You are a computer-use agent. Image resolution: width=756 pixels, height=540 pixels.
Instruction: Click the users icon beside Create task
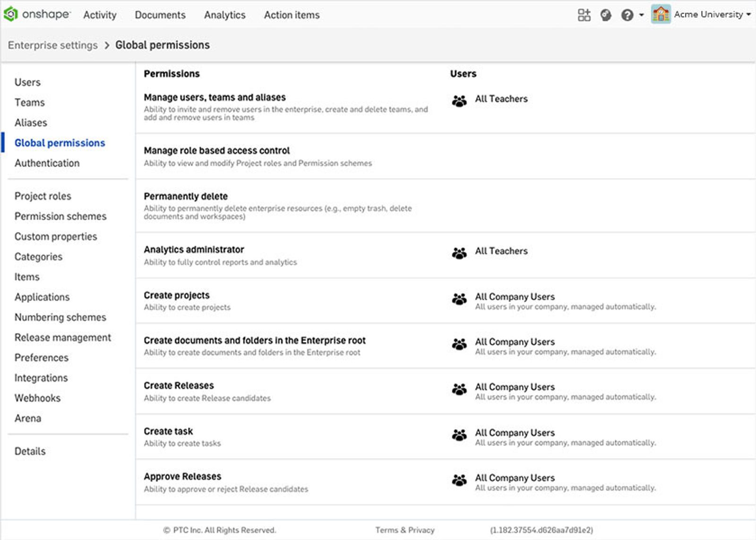(x=458, y=435)
